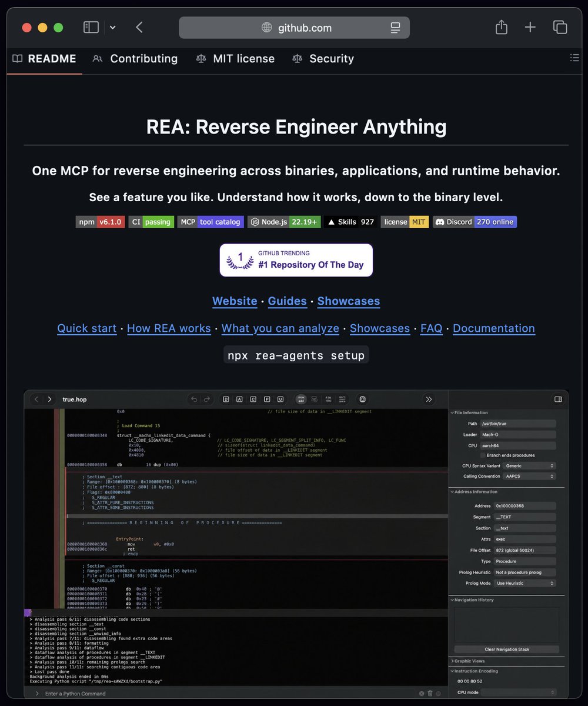The image size is (588, 706).
Task: Switch to the MIT license tab
Action: click(x=235, y=58)
